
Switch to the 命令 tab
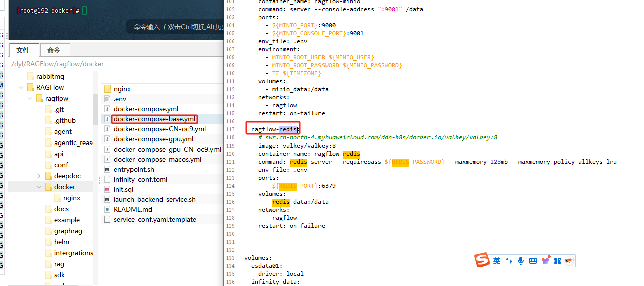pos(54,50)
